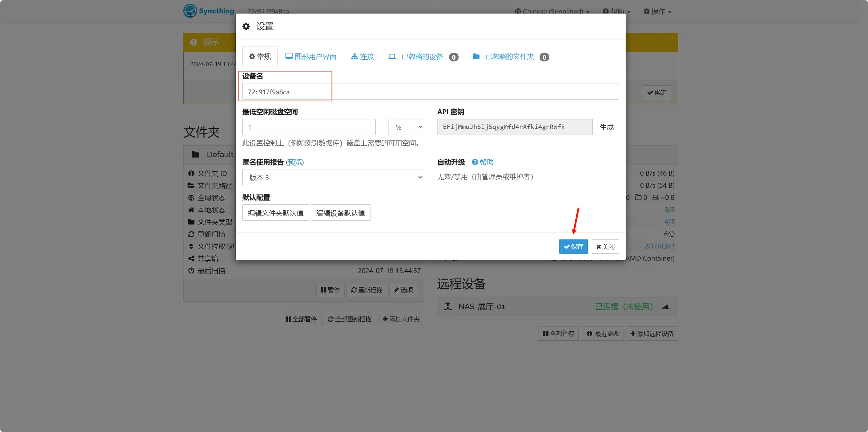Click the home icon beside 本地状态
The width and height of the screenshot is (868, 432).
[x=191, y=210]
